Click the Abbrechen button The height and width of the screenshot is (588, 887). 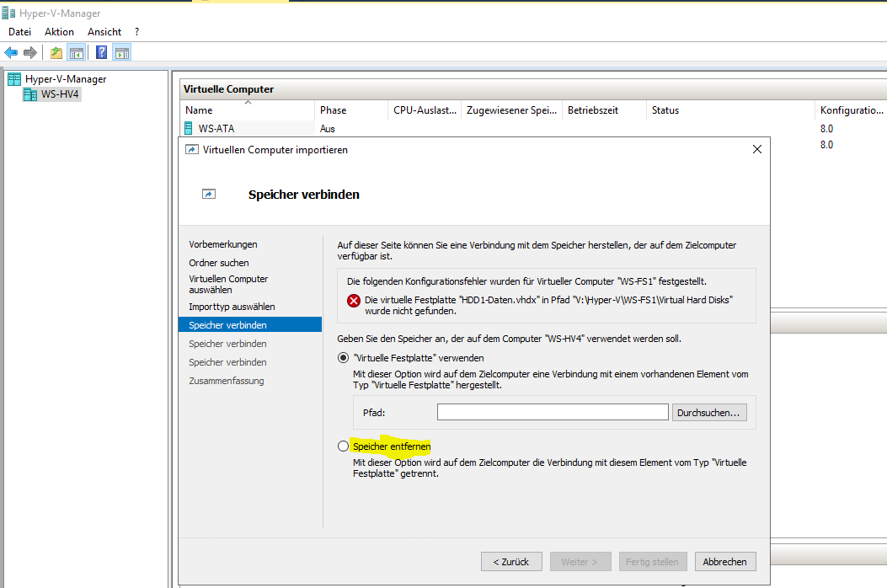pos(725,561)
